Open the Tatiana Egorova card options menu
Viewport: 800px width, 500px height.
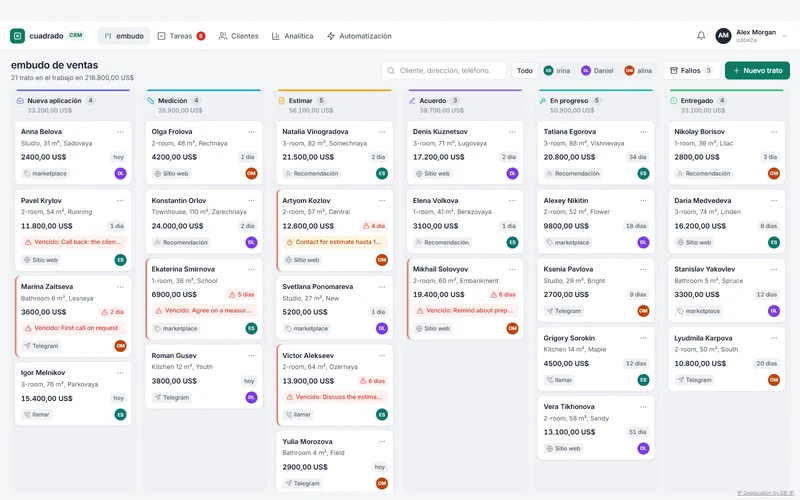pos(643,132)
